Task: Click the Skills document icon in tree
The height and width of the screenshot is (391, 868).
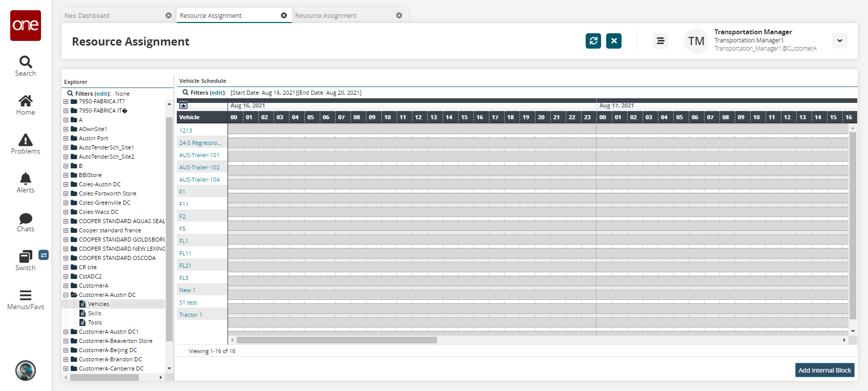Action: tap(82, 313)
